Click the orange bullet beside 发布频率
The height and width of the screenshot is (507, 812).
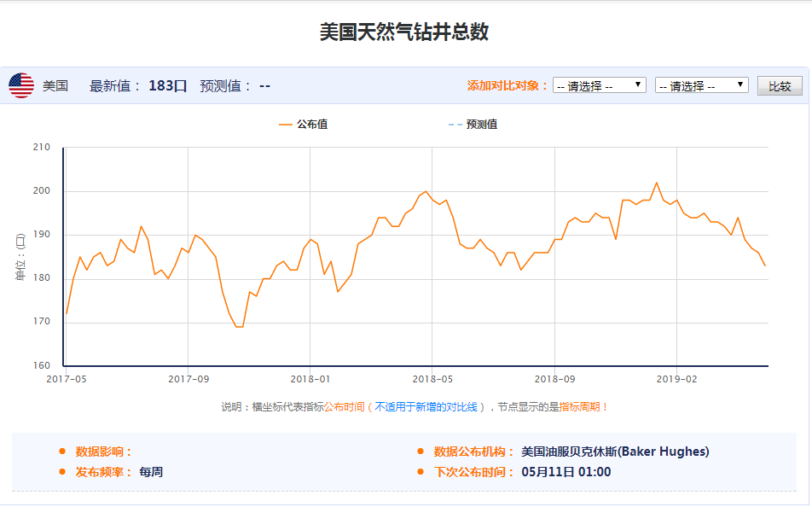(61, 472)
